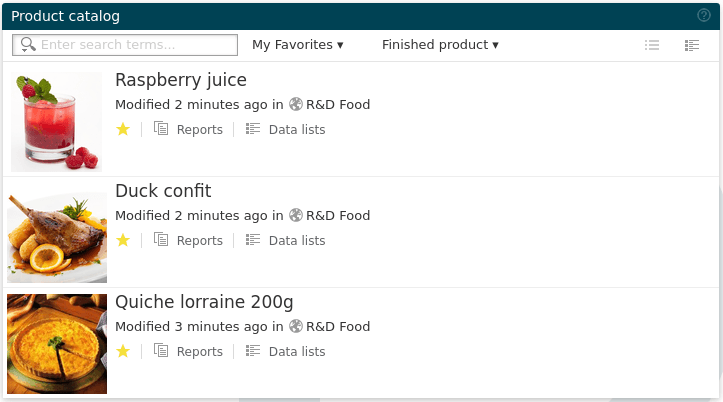Open the My Favorites filter dropdown
Screen dimensions: 723x402
pos(297,45)
